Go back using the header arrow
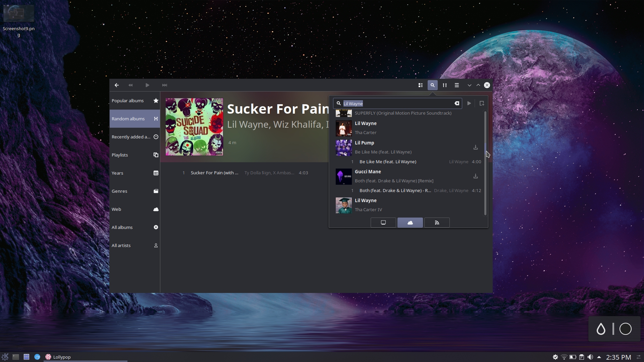The image size is (644, 362). point(117,85)
